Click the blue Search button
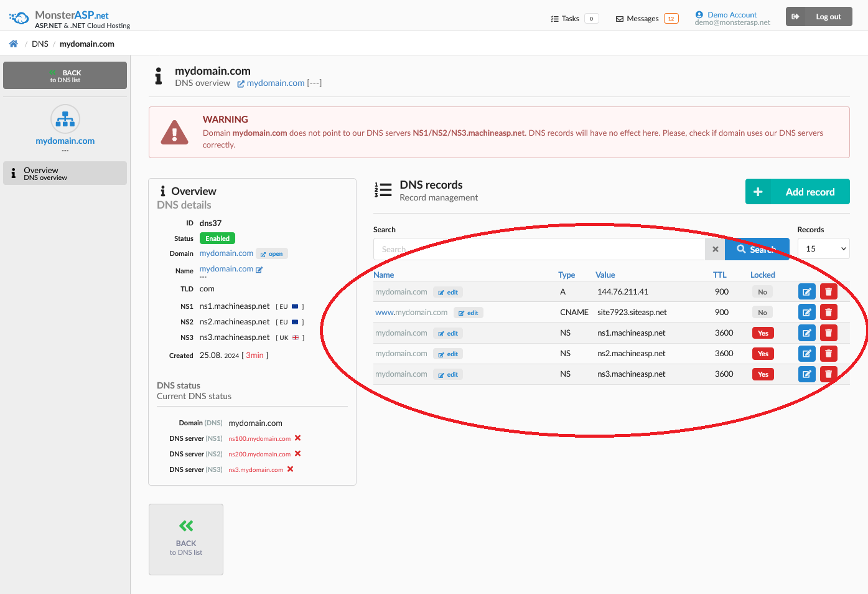This screenshot has width=868, height=594. (x=757, y=249)
